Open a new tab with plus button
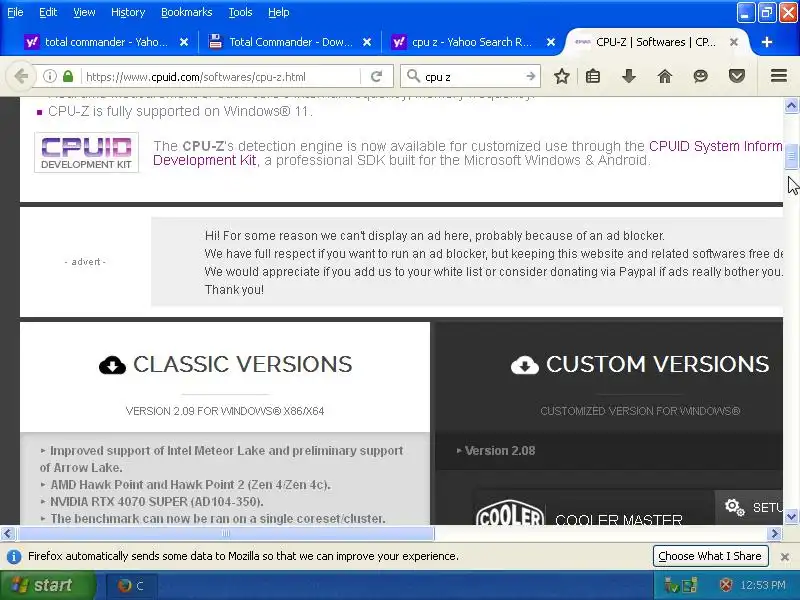The width and height of the screenshot is (800, 600). tap(767, 42)
